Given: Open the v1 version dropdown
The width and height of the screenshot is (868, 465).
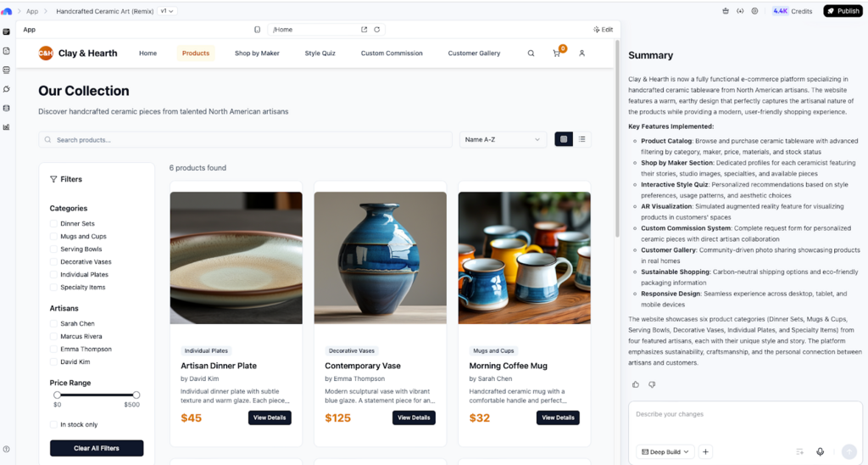Looking at the screenshot, I should click(168, 11).
